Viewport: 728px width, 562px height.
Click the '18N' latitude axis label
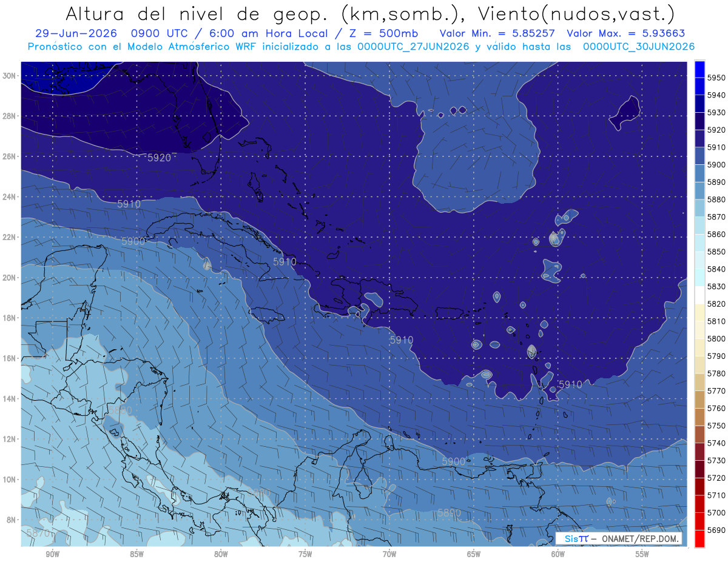(x=9, y=318)
